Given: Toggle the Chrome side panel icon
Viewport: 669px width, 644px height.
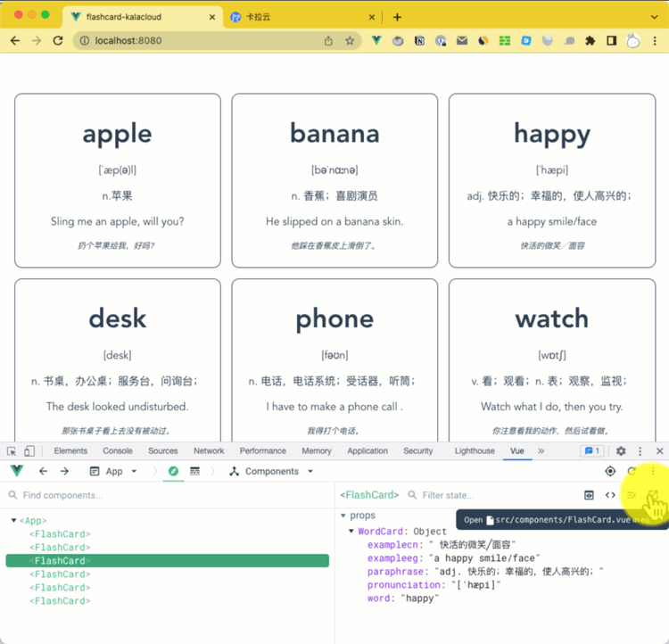Looking at the screenshot, I should click(x=611, y=41).
